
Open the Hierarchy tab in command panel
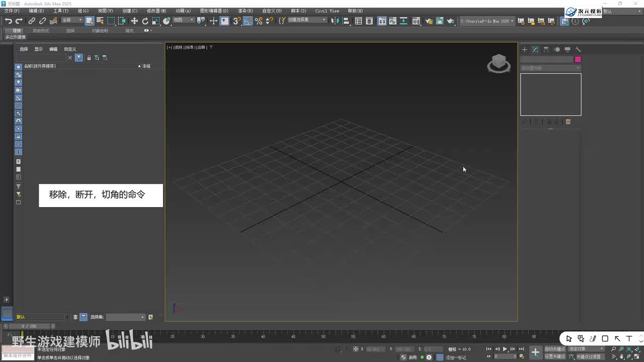[546, 49]
